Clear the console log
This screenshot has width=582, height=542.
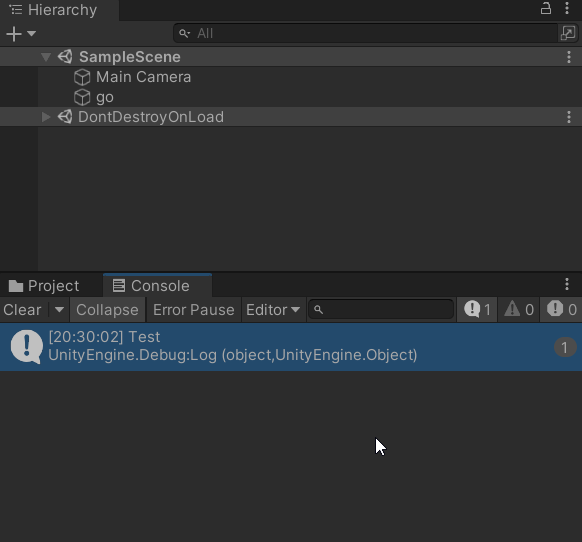[x=22, y=310]
